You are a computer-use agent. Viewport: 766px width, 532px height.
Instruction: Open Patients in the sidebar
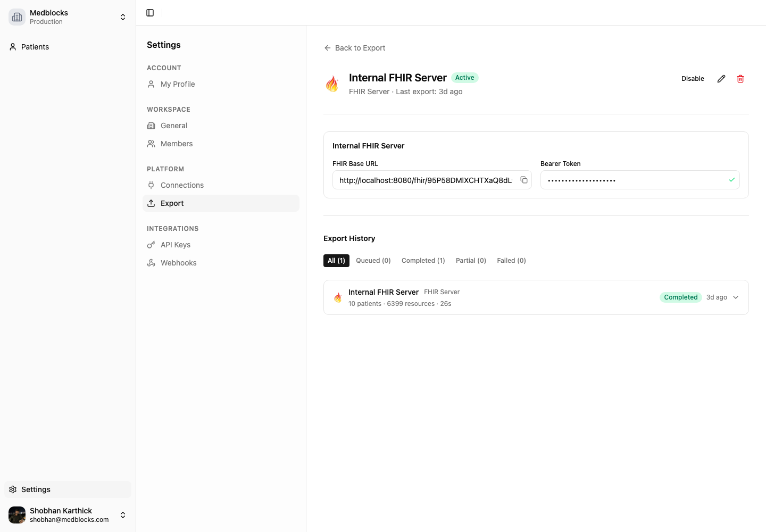tap(68, 47)
